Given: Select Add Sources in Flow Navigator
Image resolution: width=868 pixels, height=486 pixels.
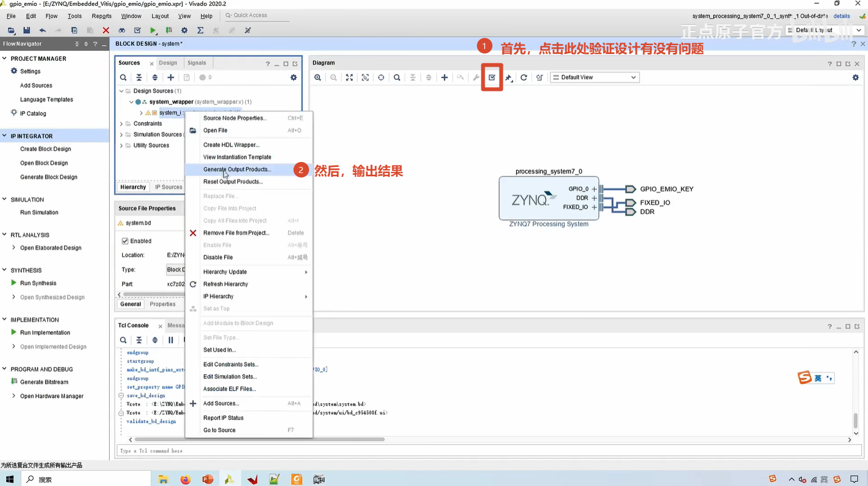Looking at the screenshot, I should [x=36, y=85].
